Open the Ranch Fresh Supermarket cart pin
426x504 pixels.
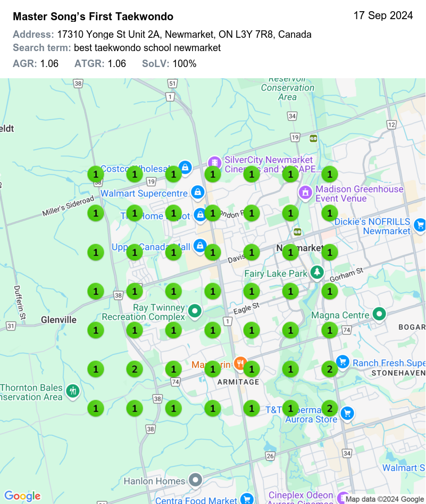pos(343,362)
